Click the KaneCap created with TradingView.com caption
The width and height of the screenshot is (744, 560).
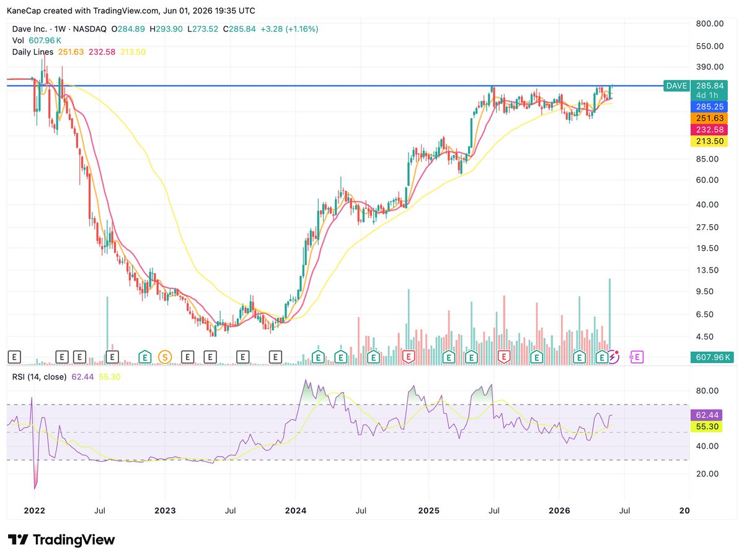[x=131, y=11]
